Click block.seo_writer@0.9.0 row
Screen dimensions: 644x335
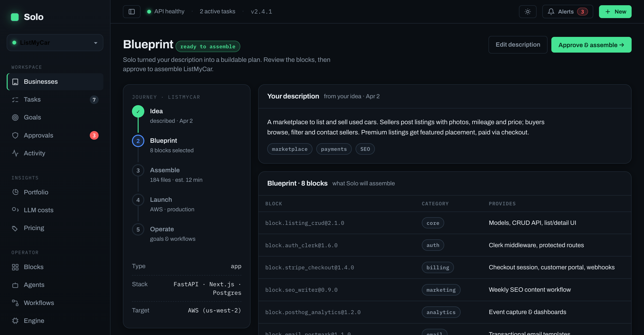coord(445,290)
